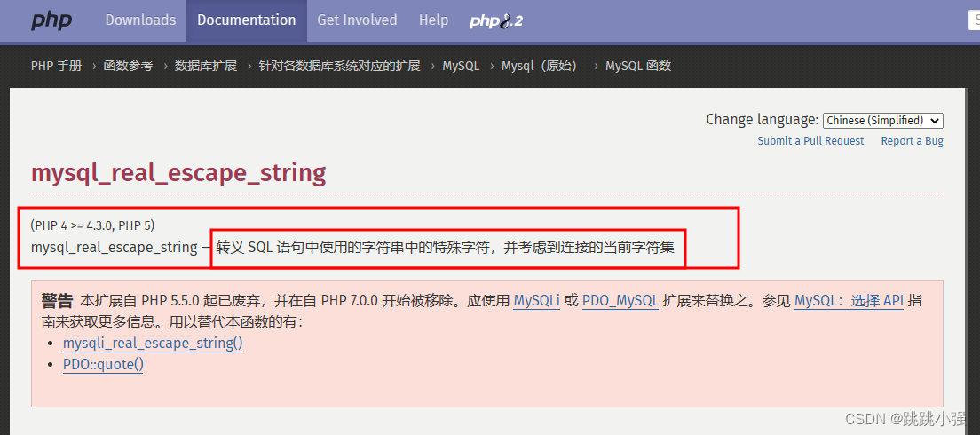Image resolution: width=980 pixels, height=435 pixels.
Task: Click the (PHP 4 >= 4.3.0, PHP 5) version text
Action: [x=92, y=225]
